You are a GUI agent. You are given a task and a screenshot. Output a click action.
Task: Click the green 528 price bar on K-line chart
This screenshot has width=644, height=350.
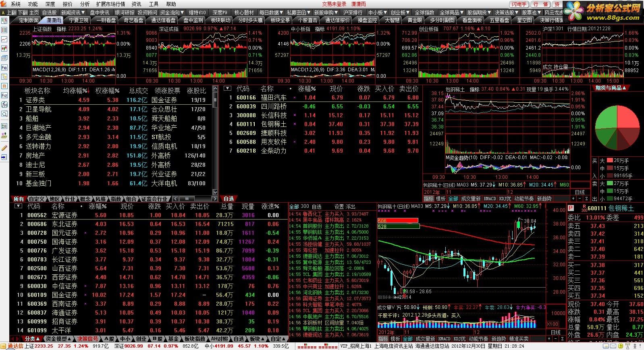398,226
